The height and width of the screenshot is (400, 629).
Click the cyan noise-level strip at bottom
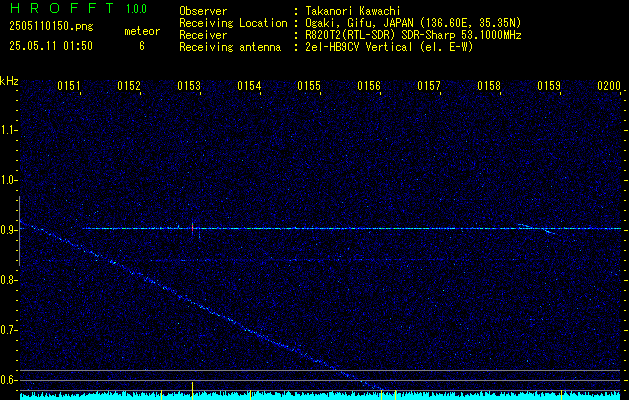[320, 396]
